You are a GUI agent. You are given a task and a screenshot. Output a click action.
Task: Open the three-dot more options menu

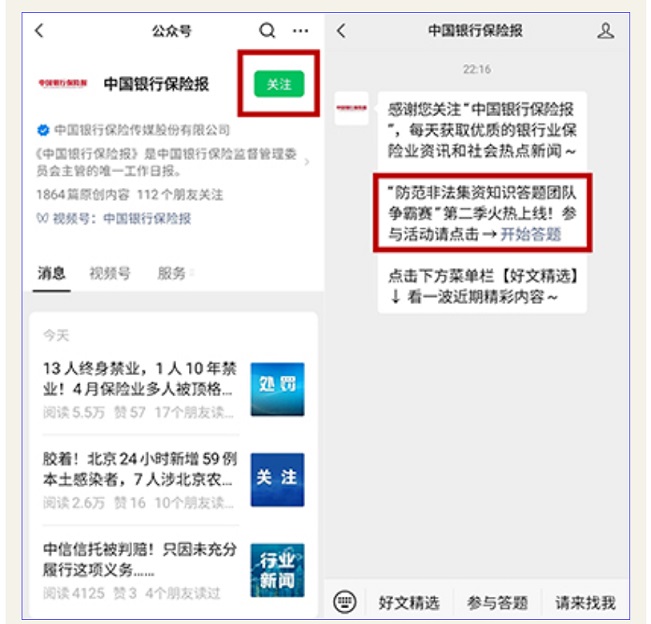click(x=301, y=31)
